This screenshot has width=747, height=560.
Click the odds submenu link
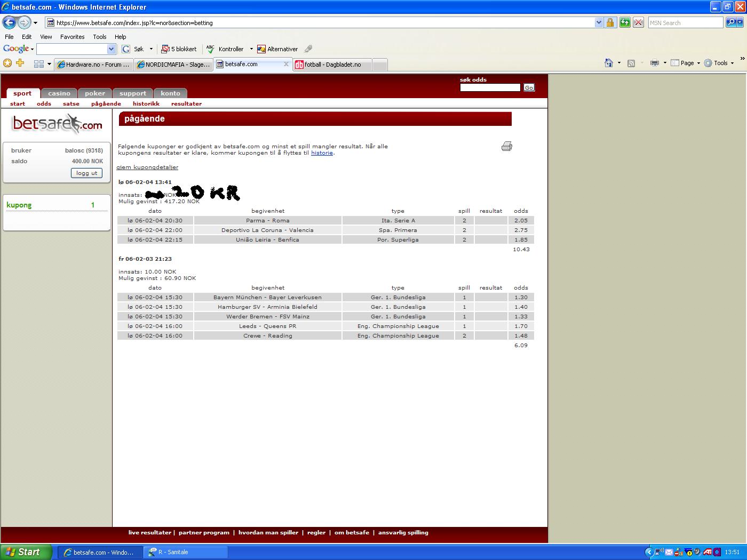[x=44, y=104]
